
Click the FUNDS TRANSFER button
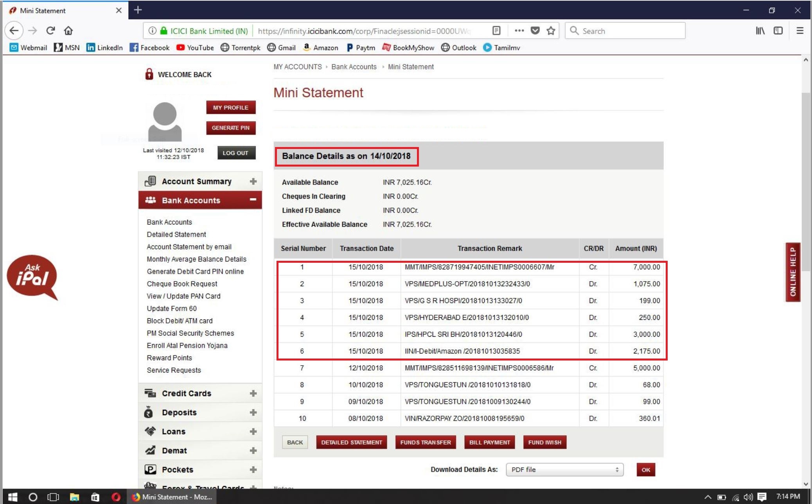point(425,442)
